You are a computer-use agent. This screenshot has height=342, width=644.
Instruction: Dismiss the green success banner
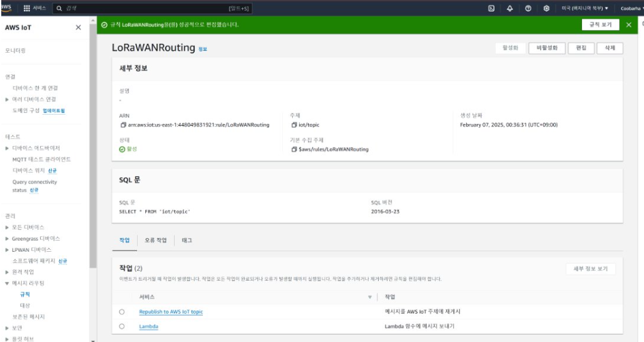point(629,25)
